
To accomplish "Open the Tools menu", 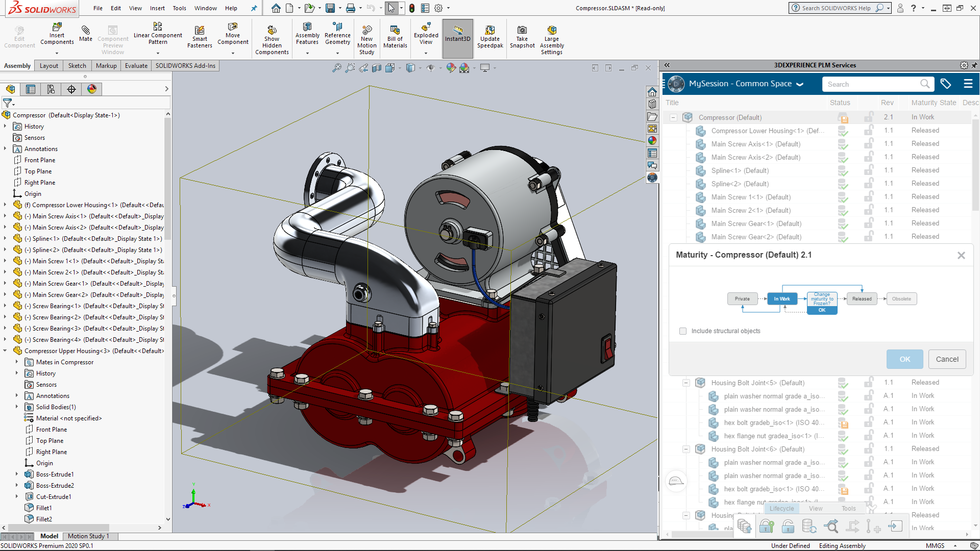I will coord(179,8).
